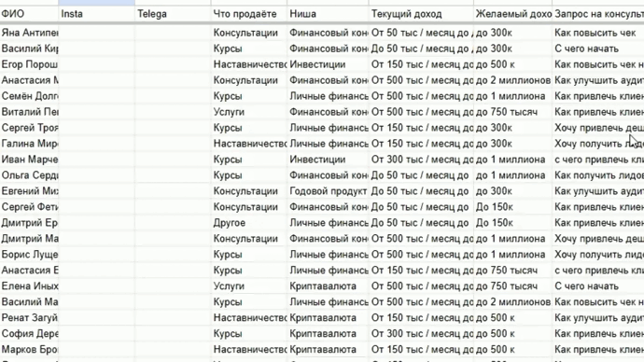Click the Инвестиции cell in Егор's row
This screenshot has height=362, width=644.
point(329,64)
